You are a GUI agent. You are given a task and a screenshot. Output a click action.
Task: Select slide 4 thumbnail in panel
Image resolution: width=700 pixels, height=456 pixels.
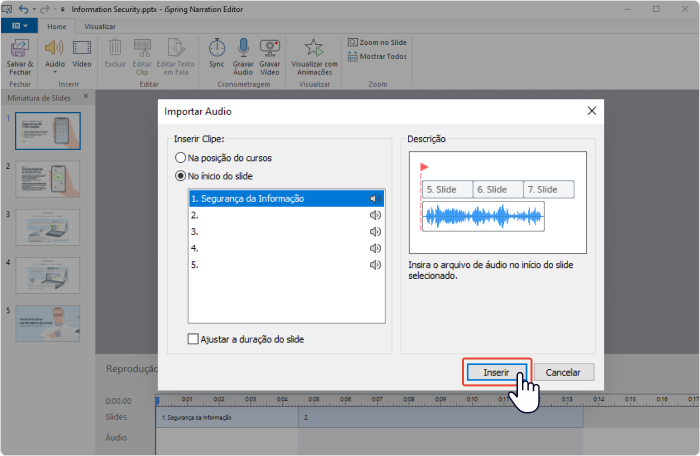click(48, 275)
